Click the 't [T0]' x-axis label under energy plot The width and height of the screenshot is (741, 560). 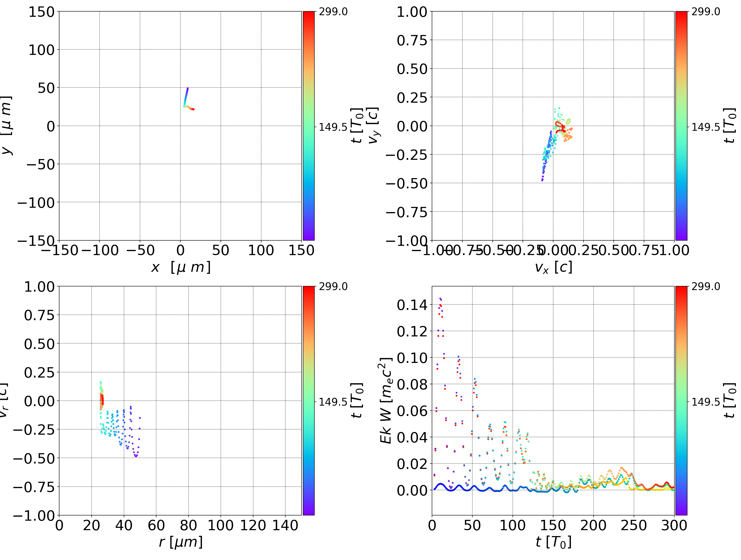pyautogui.click(x=553, y=542)
